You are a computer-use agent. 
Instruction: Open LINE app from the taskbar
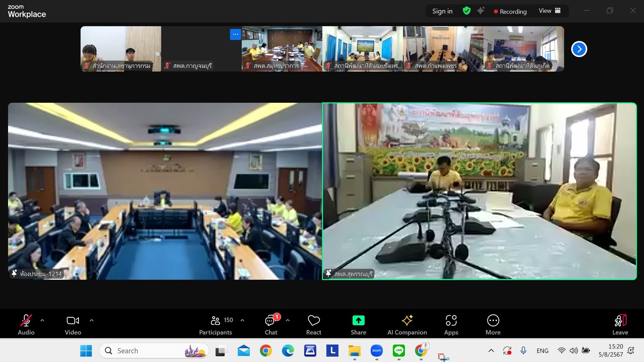coord(399,351)
